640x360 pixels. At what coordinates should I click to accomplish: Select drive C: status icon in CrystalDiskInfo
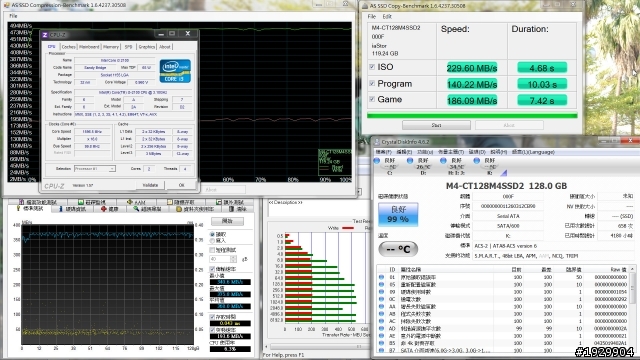(x=377, y=161)
